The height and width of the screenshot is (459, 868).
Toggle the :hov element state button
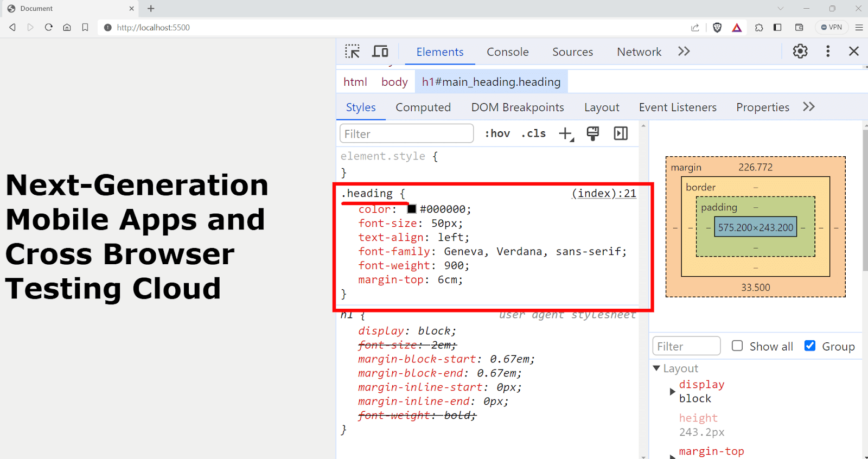pos(497,133)
